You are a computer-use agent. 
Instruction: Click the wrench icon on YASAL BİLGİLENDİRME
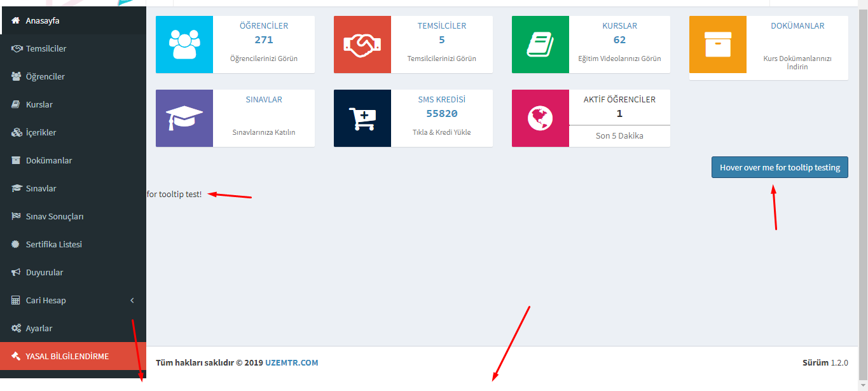coord(16,356)
